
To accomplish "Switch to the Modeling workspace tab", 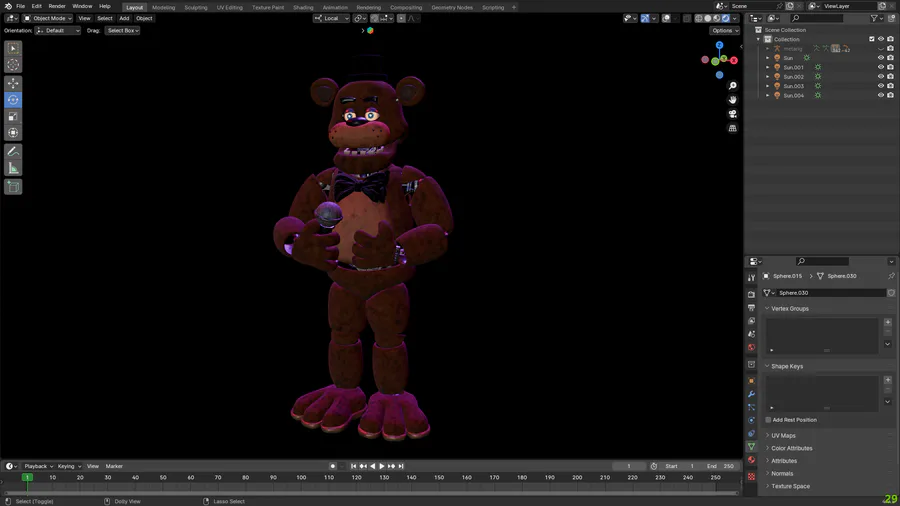I will pyautogui.click(x=164, y=7).
